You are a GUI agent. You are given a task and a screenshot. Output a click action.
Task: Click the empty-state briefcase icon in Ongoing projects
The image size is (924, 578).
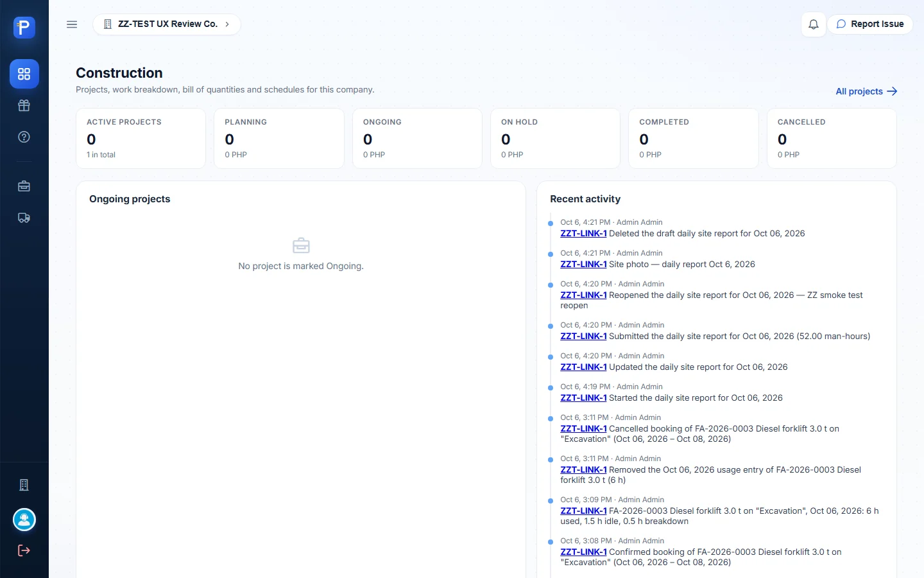301,245
